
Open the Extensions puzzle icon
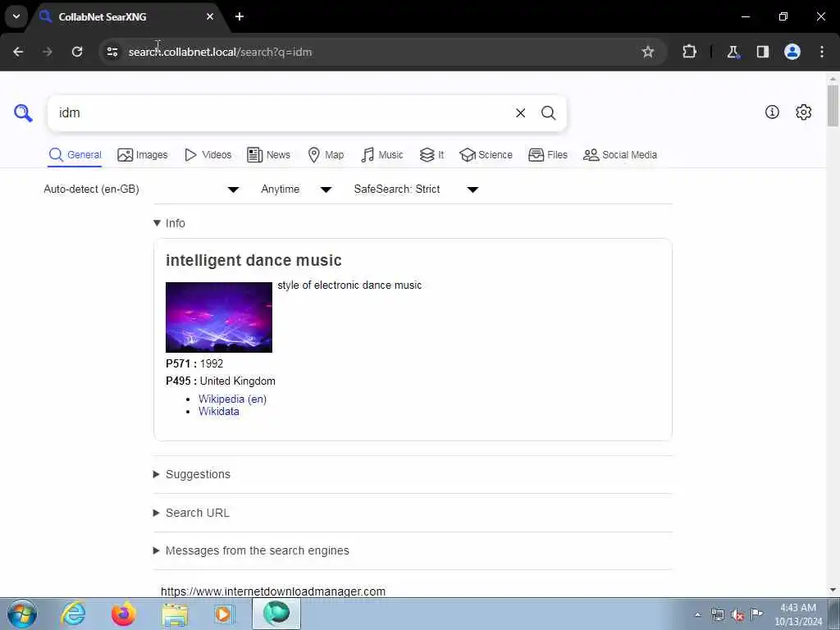(689, 52)
